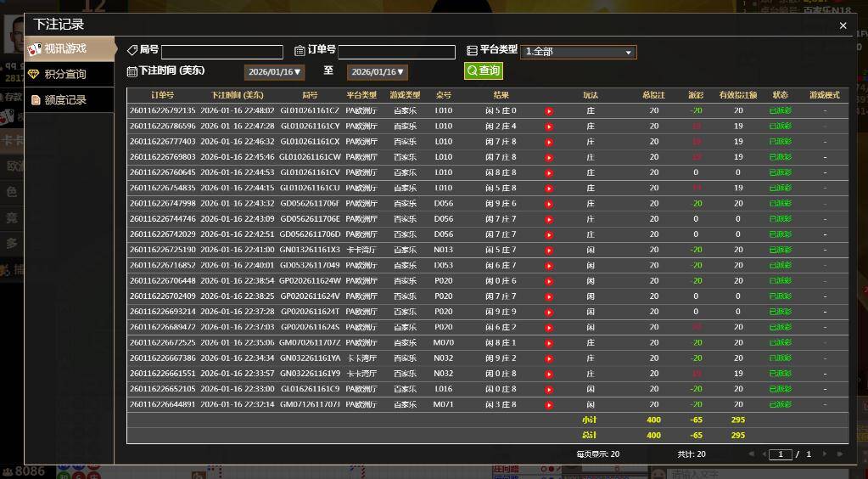Focus the 局号 text input field
Screen dimensions: 868x479
click(x=222, y=52)
